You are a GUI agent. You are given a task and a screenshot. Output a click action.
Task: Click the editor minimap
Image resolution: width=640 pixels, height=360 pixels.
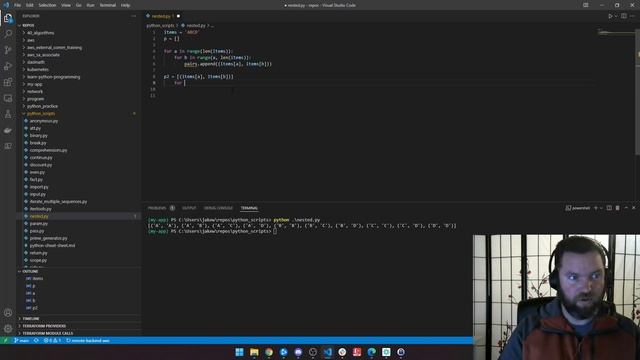click(616, 33)
